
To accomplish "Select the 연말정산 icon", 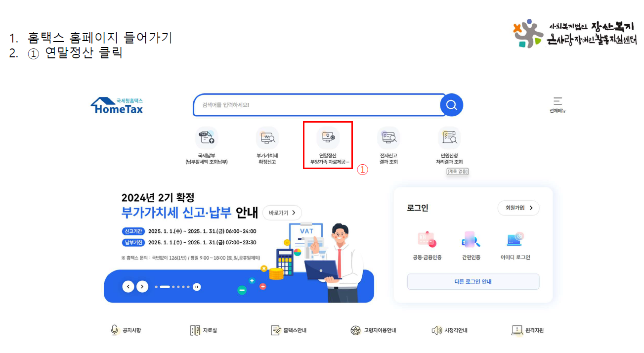I will [x=328, y=138].
